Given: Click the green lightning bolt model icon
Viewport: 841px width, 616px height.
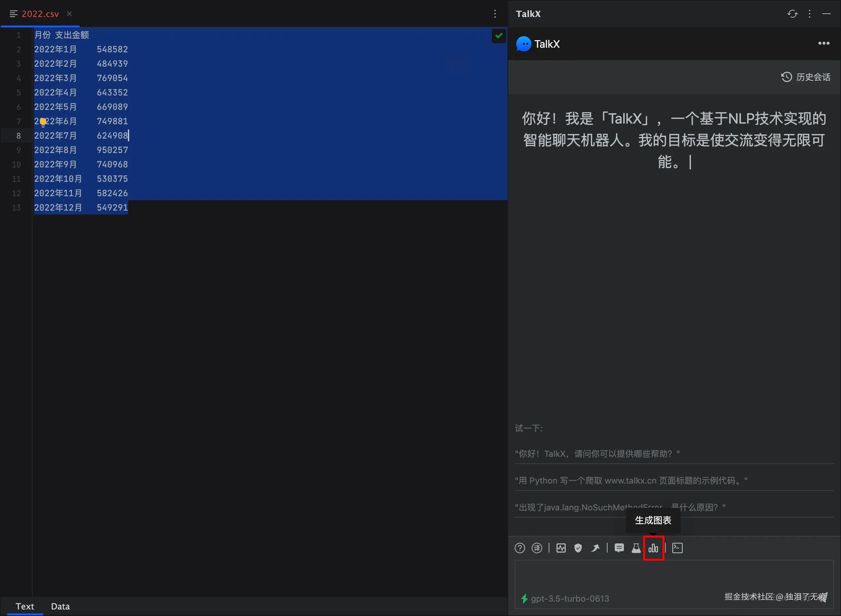Looking at the screenshot, I should tap(524, 598).
